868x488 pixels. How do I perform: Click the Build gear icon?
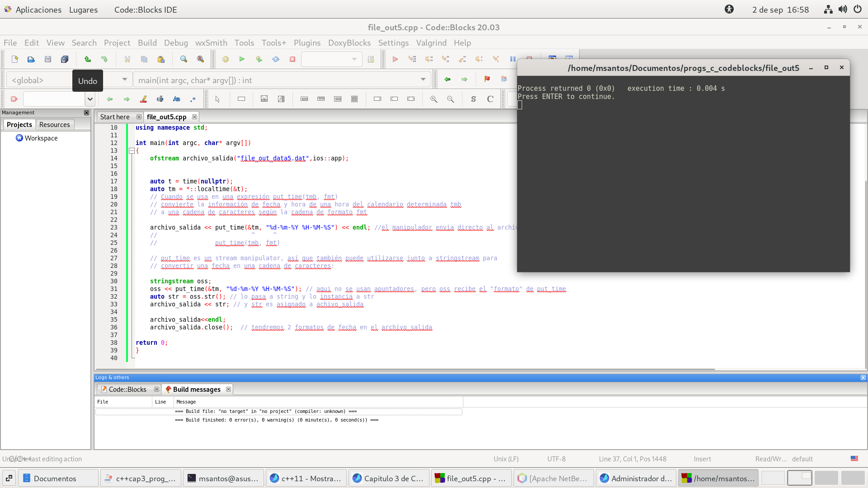tap(226, 59)
